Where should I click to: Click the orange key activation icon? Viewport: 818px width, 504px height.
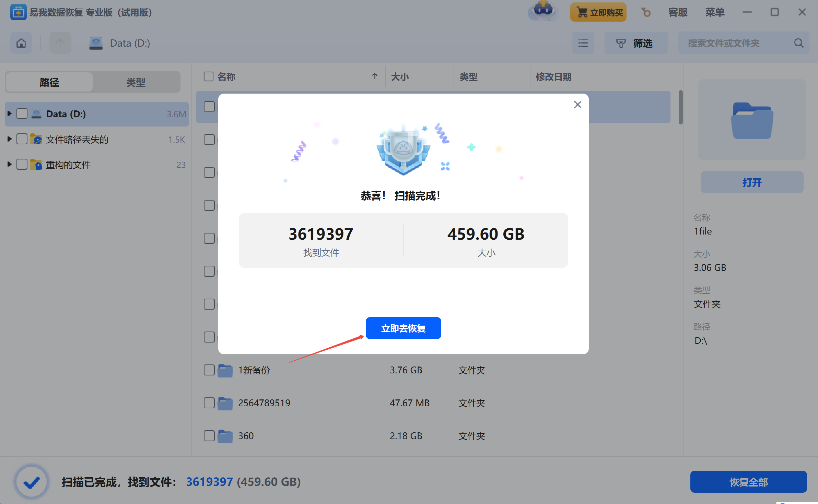[x=646, y=13]
